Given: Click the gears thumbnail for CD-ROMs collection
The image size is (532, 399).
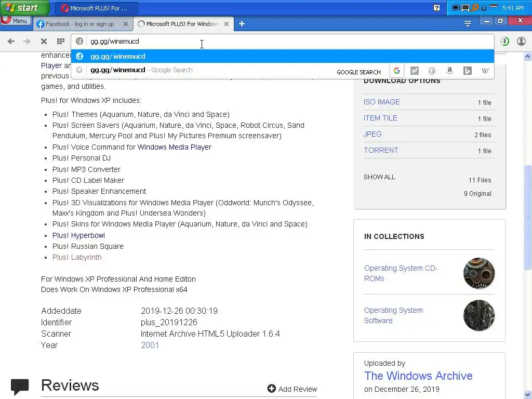Looking at the screenshot, I should point(478,273).
